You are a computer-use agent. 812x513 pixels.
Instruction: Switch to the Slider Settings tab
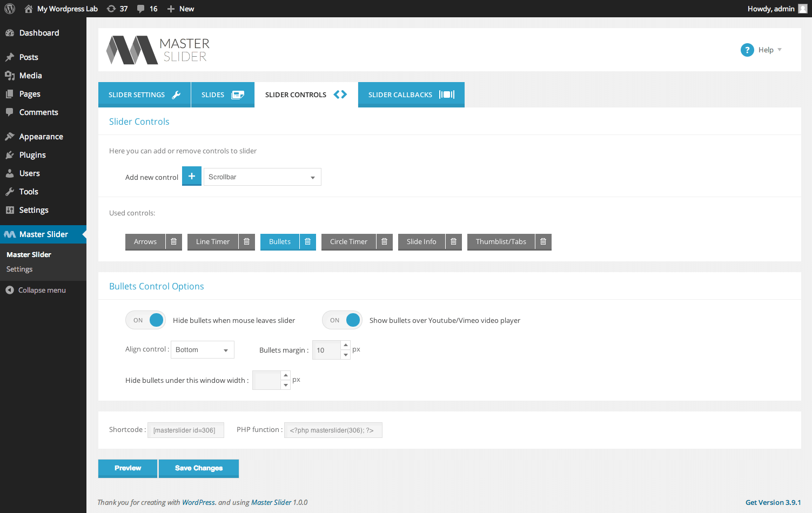(x=144, y=94)
